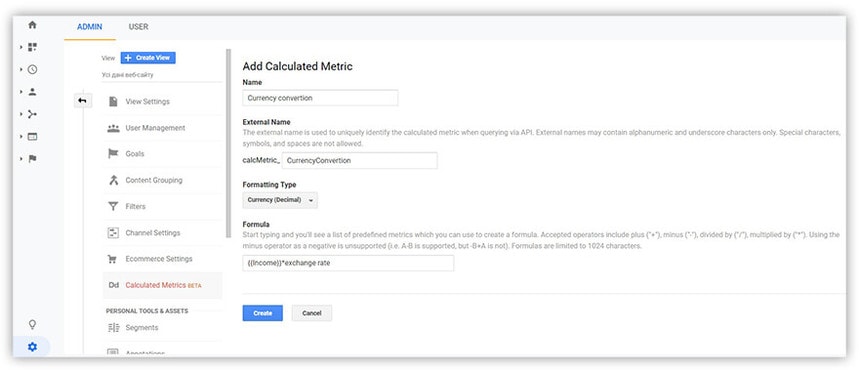859x373 pixels.
Task: Open Ecommerce Settings in view menu
Action: 159,259
